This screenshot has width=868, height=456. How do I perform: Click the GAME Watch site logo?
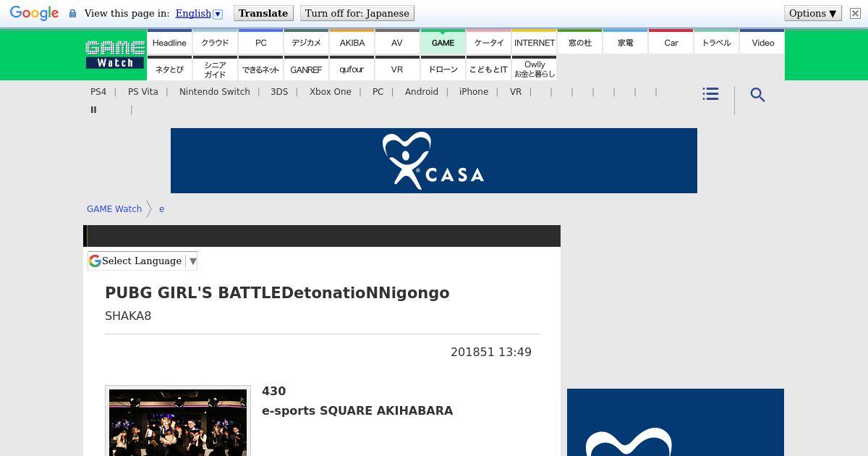point(115,54)
